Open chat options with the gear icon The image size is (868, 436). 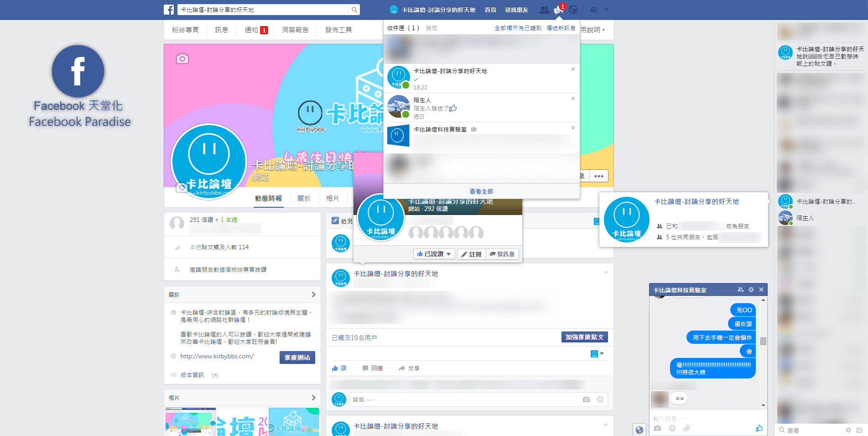(751, 289)
